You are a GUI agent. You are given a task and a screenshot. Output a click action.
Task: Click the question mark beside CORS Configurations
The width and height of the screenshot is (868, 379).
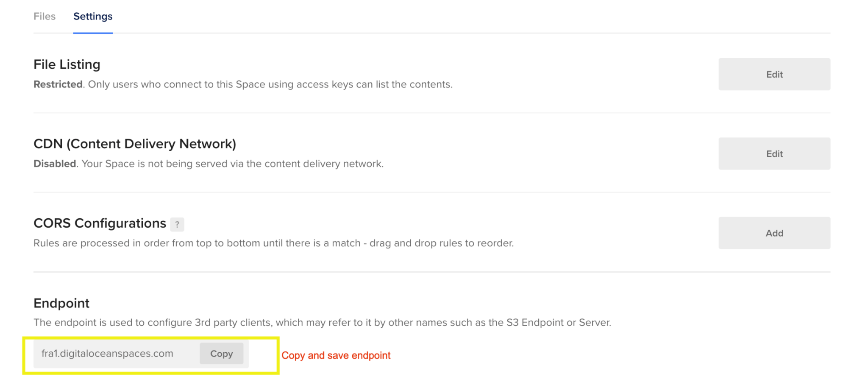(x=178, y=225)
